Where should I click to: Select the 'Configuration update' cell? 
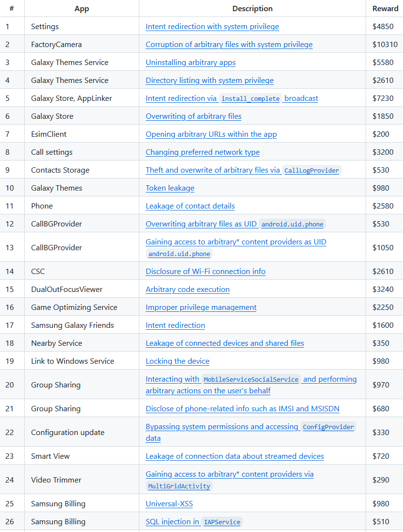click(82, 433)
